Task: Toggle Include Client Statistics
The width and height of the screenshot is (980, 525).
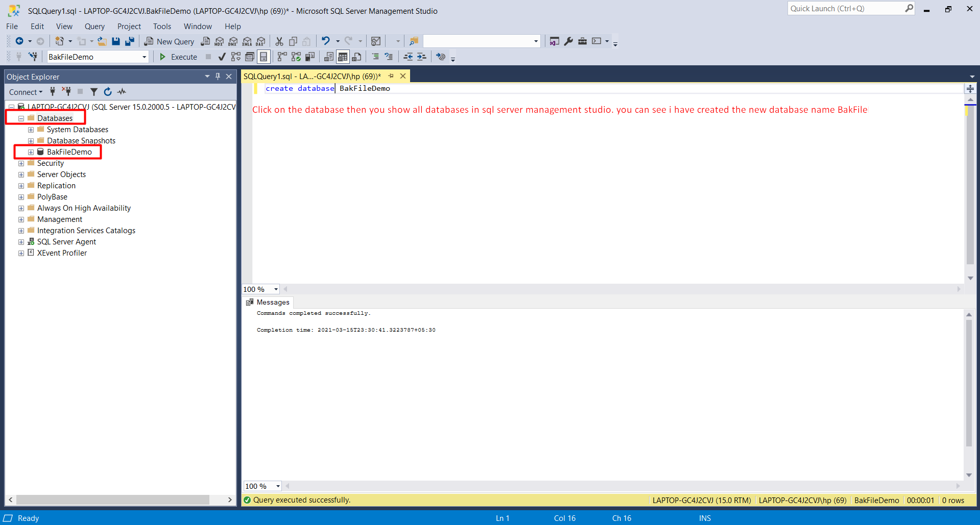Action: point(310,57)
